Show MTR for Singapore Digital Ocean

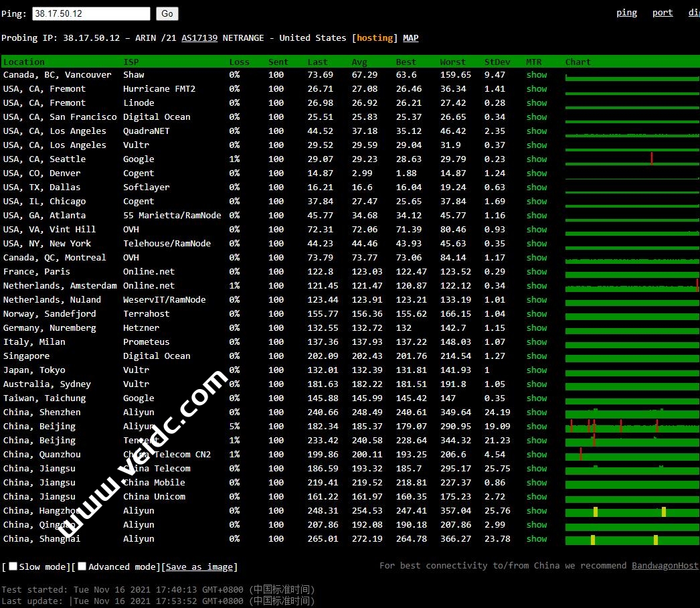[536, 356]
